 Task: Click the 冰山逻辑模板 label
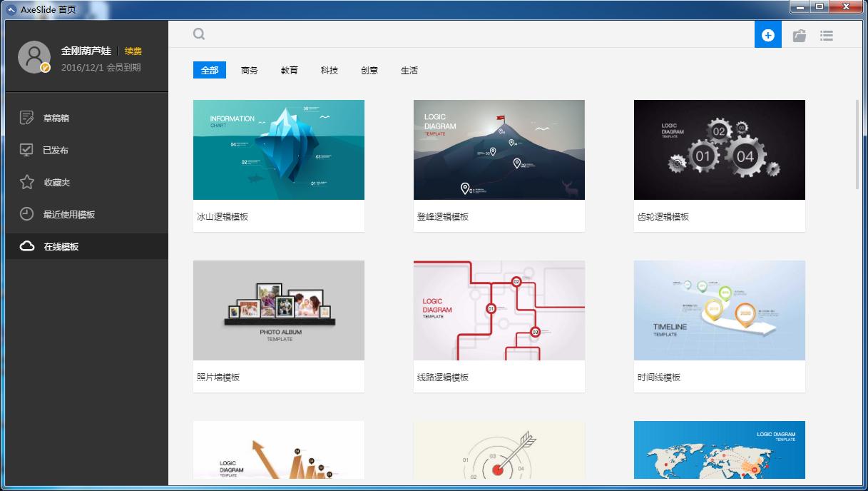tap(223, 217)
